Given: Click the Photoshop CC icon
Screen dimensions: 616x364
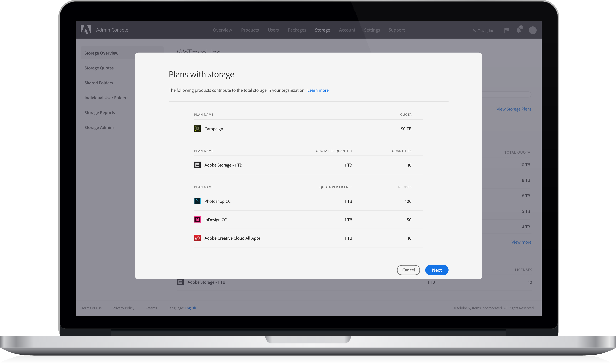Looking at the screenshot, I should [197, 201].
